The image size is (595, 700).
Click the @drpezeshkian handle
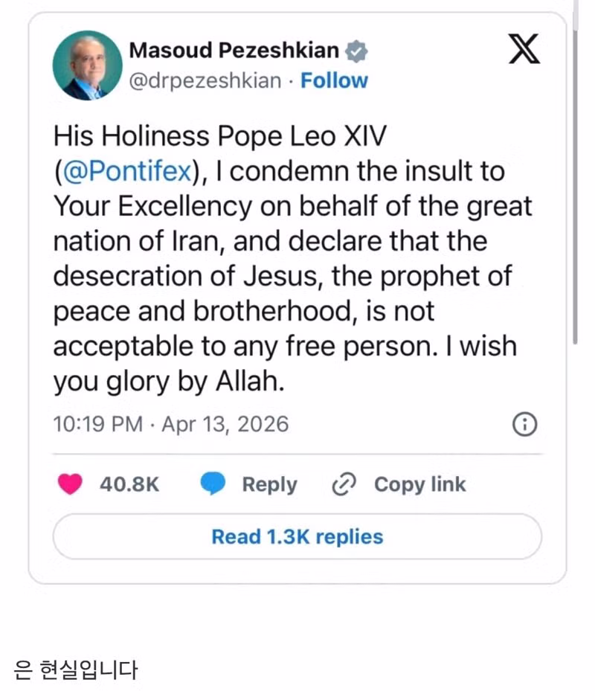(x=205, y=80)
